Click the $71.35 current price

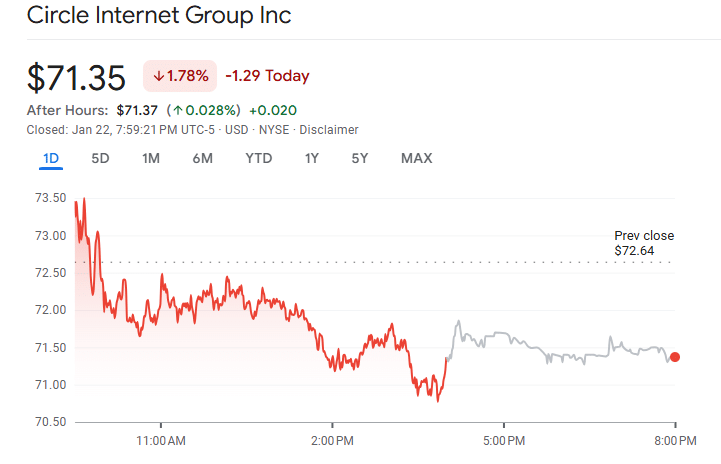76,77
